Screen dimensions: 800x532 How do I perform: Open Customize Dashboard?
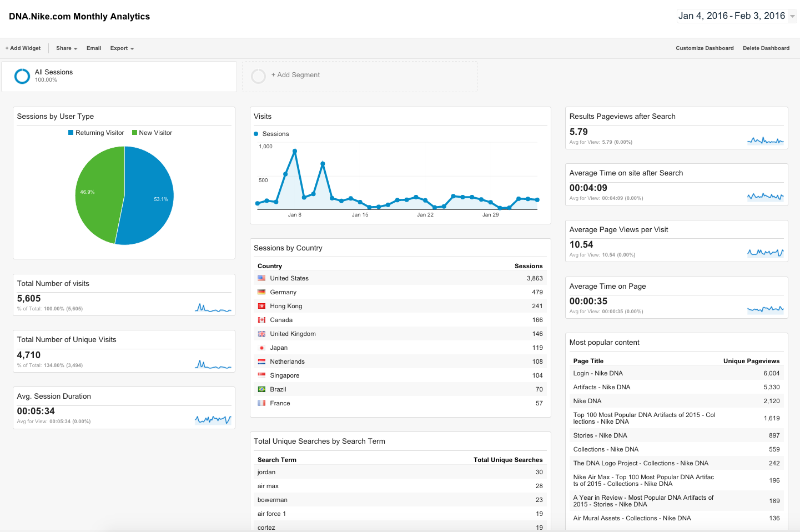705,48
